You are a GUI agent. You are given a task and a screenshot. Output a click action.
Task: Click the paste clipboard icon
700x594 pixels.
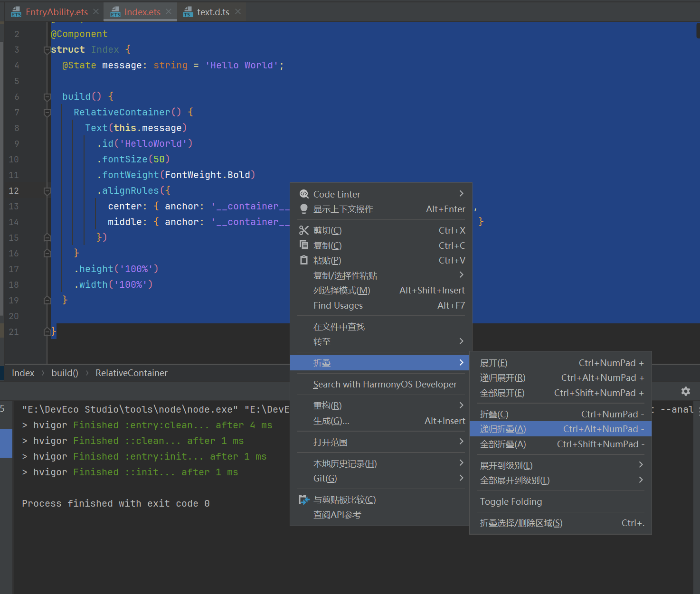[304, 260]
